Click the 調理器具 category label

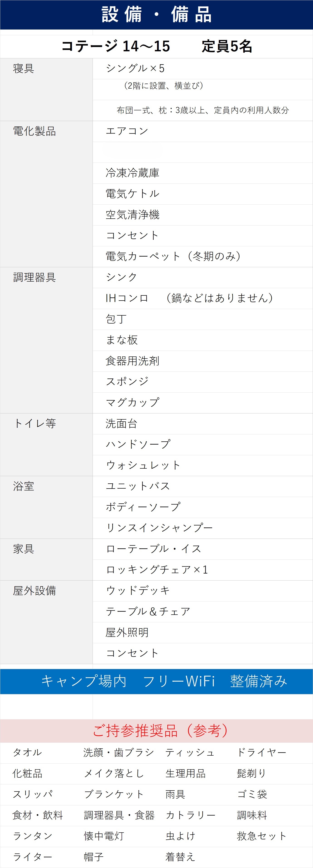point(34,277)
